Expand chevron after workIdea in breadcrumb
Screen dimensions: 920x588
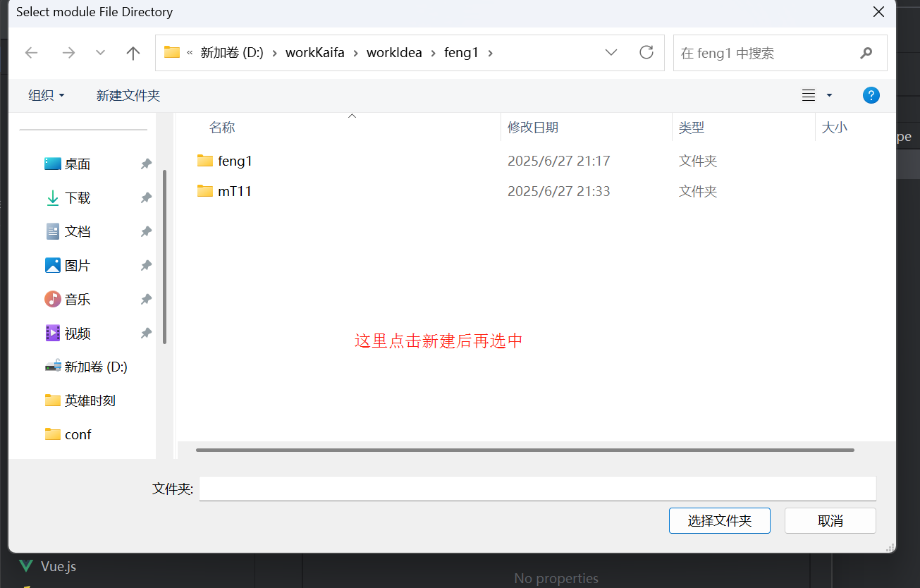pyautogui.click(x=434, y=53)
